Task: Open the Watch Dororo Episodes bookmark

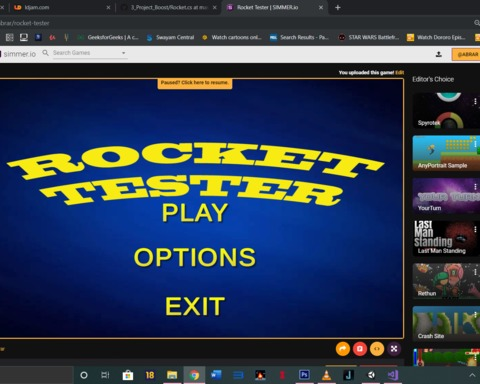Action: 436,37
